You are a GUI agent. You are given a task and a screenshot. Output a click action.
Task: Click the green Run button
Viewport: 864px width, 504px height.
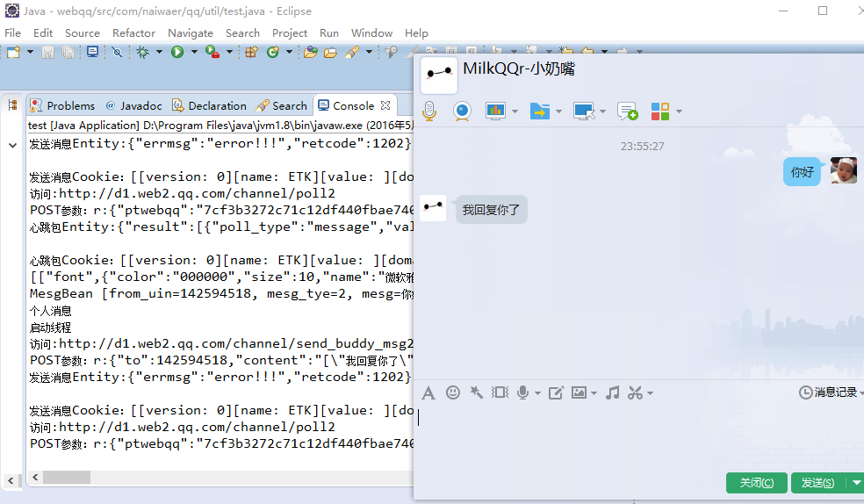click(177, 52)
